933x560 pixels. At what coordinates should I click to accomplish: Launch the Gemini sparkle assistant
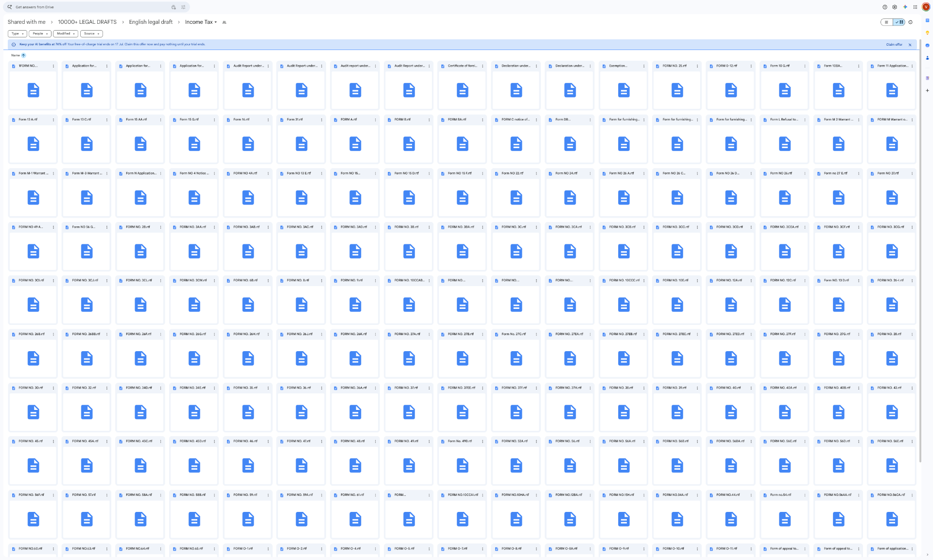(x=905, y=7)
